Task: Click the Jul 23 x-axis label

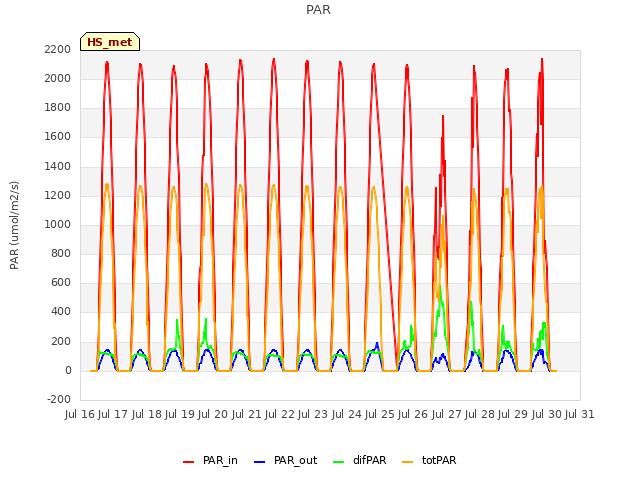Action: pos(313,414)
